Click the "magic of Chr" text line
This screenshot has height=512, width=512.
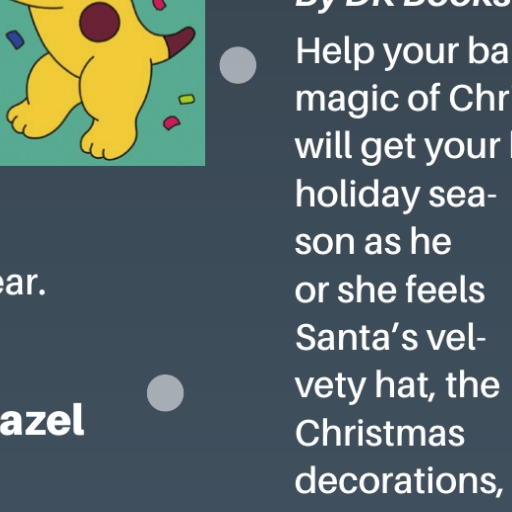[x=403, y=100]
